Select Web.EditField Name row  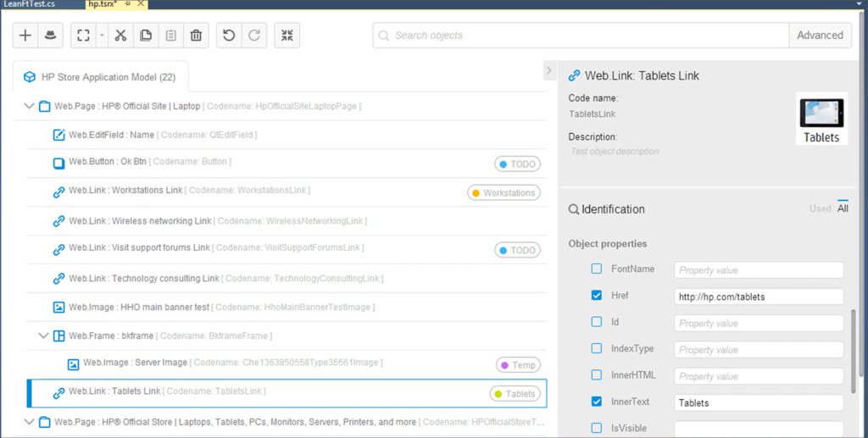287,135
